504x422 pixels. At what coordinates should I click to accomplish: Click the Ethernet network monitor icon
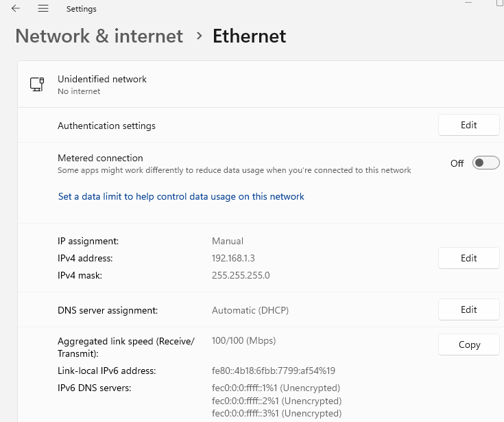(37, 84)
